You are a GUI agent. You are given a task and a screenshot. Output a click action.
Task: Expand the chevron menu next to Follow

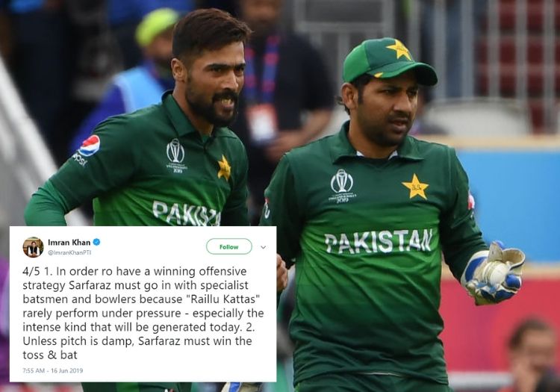pos(264,247)
